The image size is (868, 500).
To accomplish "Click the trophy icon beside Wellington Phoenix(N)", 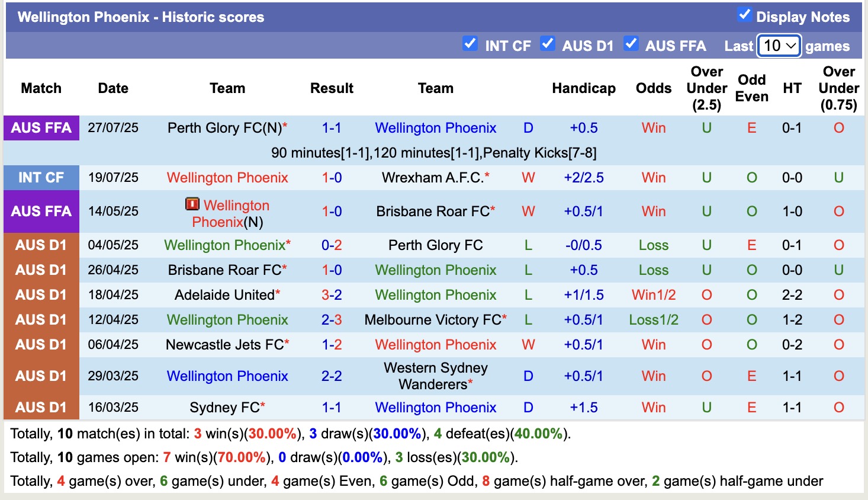I will (x=192, y=205).
